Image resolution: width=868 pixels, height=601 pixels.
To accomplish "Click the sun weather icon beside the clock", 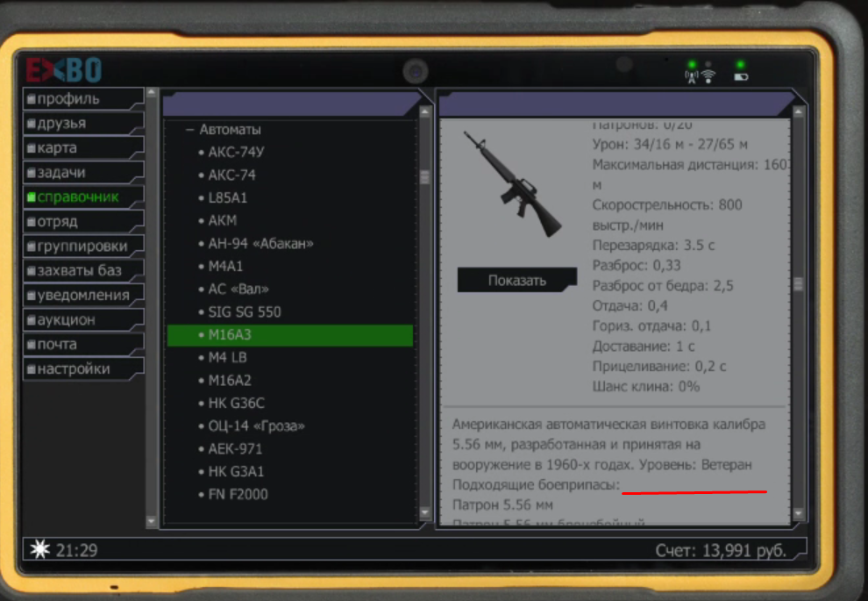I will [x=39, y=549].
